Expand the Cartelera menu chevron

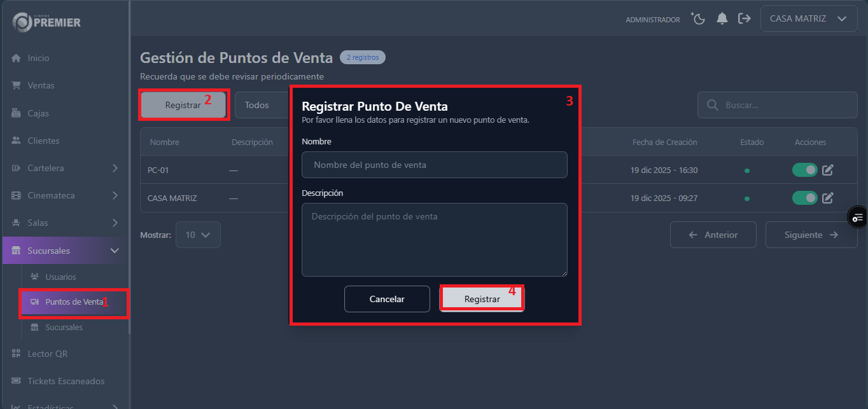pyautogui.click(x=115, y=168)
